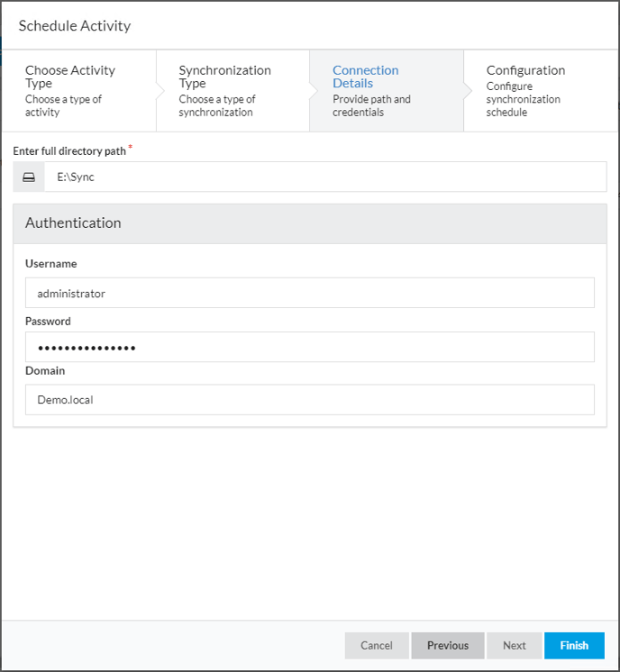Go to Choose Activity Type step
Screen dimensions: 620x672
click(77, 90)
